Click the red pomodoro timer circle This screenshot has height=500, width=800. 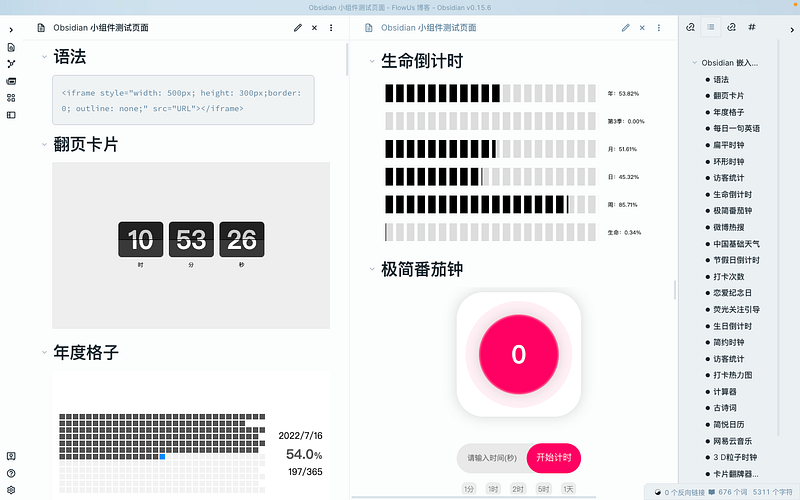click(519, 354)
